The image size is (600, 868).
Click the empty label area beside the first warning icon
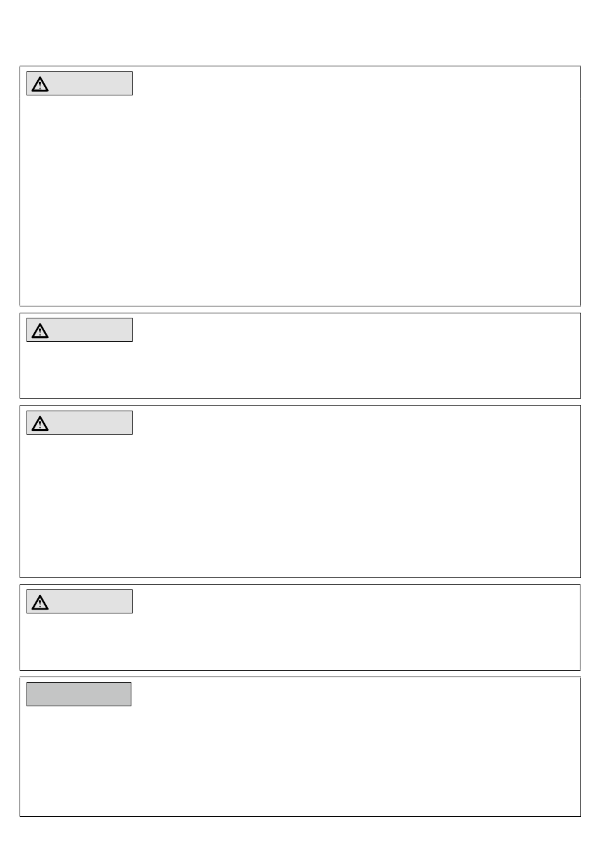90,83
